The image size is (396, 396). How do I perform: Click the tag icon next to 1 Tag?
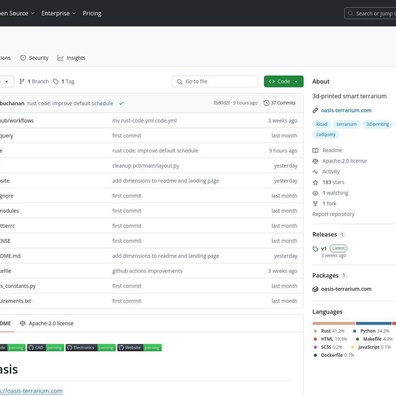click(56, 81)
